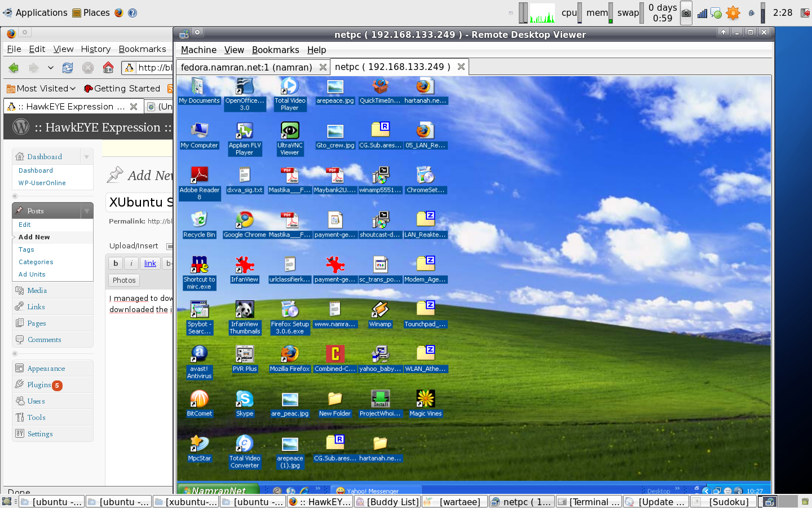Open the Plugins sidebar item
This screenshot has width=812, height=508.
coord(39,385)
